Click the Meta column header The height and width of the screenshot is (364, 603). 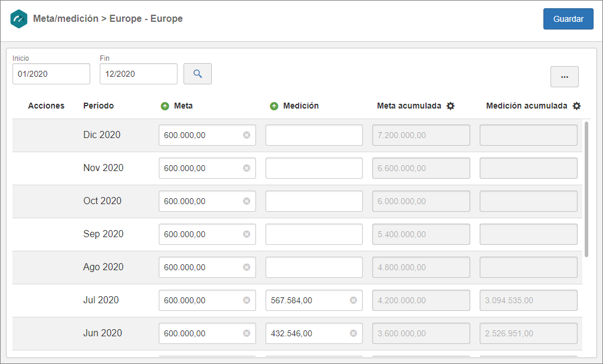pos(183,106)
